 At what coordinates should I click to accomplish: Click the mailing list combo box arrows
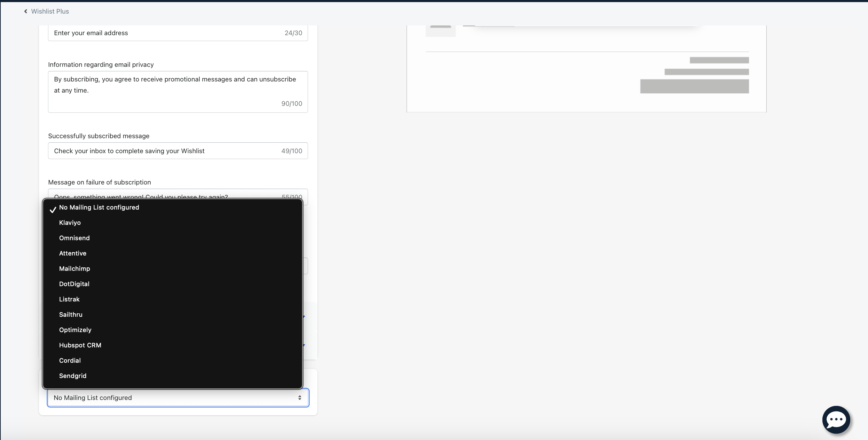[299, 398]
